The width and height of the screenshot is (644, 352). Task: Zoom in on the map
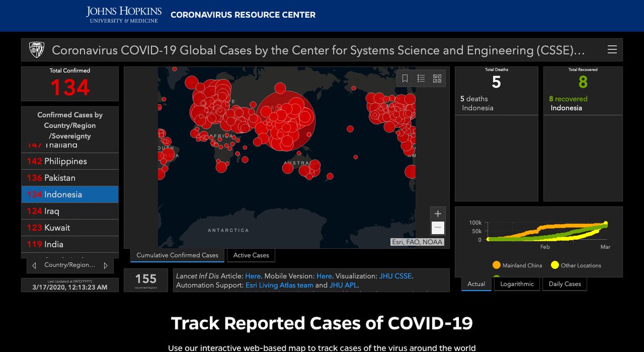[438, 213]
